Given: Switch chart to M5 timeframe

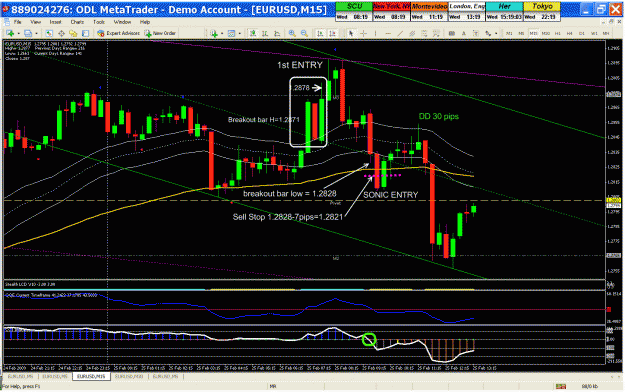Looking at the screenshot, I should pyautogui.click(x=521, y=33).
